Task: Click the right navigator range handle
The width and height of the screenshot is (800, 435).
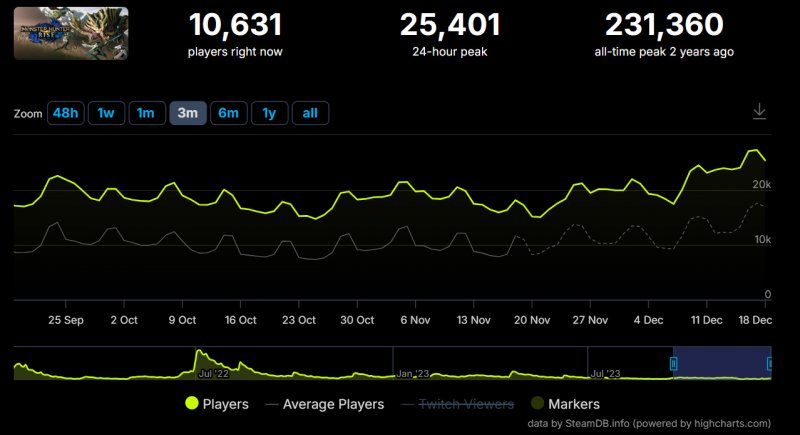Action: click(770, 363)
